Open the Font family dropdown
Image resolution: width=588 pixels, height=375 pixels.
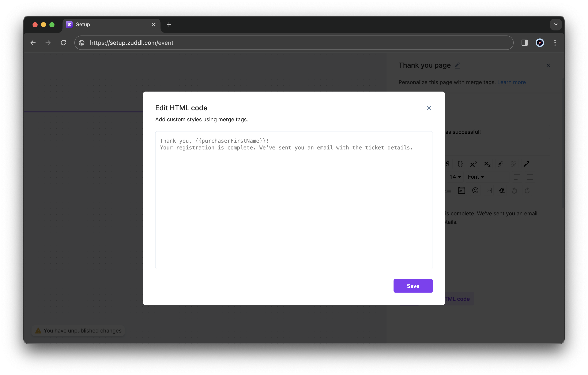click(476, 177)
